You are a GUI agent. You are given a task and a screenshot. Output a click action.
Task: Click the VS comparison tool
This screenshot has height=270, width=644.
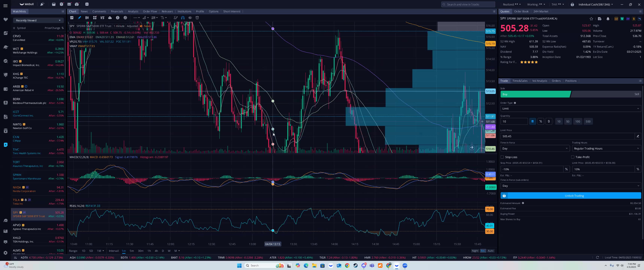(102, 18)
